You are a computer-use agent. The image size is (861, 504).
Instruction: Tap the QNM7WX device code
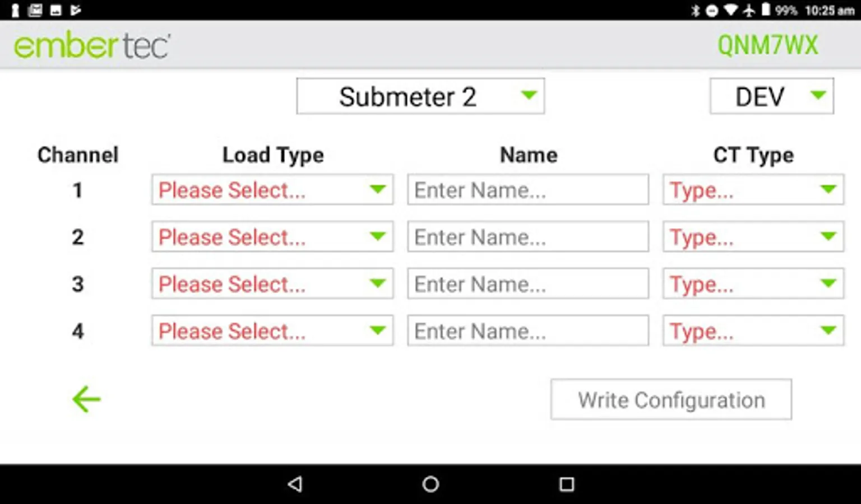click(x=767, y=45)
